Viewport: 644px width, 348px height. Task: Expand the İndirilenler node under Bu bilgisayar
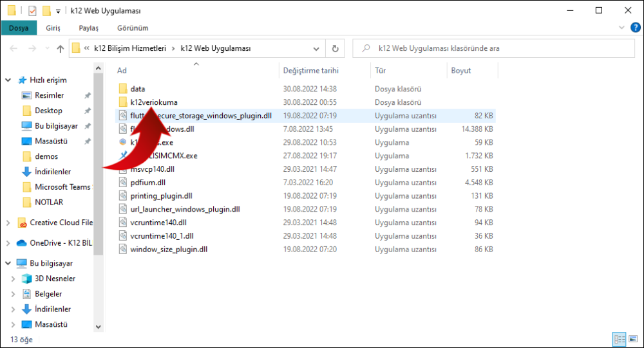point(13,309)
